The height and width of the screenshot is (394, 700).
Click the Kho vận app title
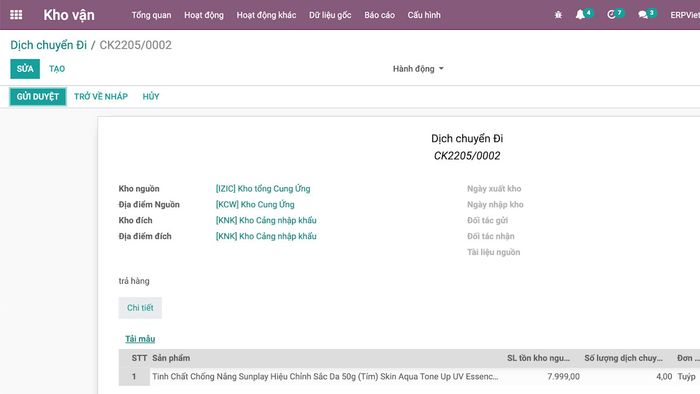coord(69,15)
